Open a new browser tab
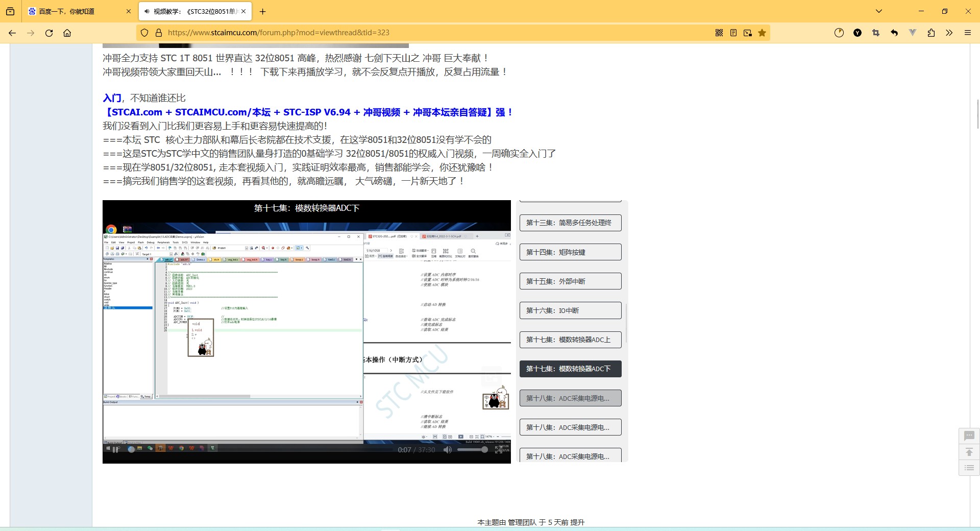Screen dimensions: 980x531 pos(262,11)
